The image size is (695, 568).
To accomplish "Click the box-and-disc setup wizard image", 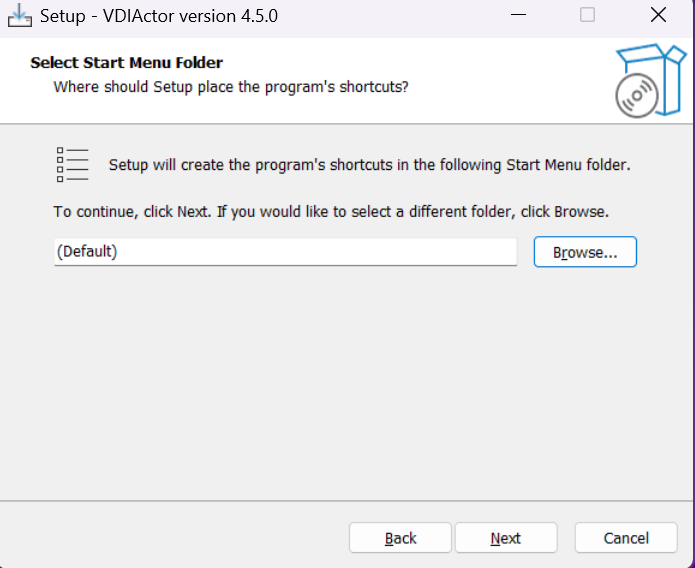I will pos(651,81).
